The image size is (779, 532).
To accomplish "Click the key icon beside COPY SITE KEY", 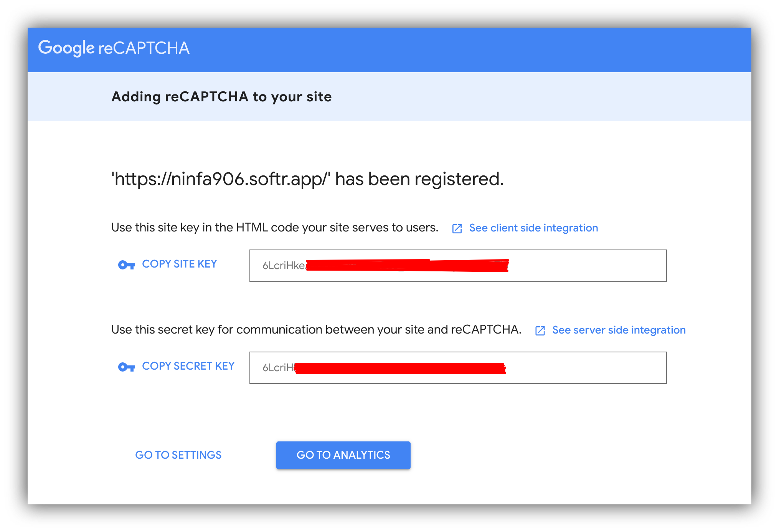I will [127, 265].
